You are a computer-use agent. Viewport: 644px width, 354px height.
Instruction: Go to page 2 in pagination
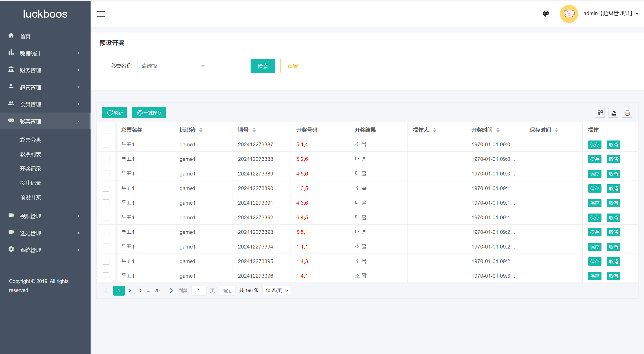pos(130,291)
